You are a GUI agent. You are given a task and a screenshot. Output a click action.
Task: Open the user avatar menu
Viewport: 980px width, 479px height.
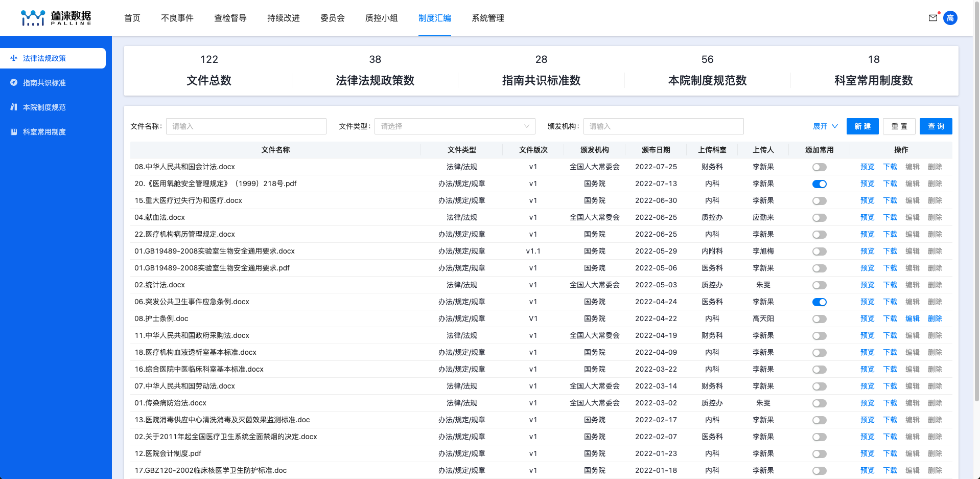950,18
